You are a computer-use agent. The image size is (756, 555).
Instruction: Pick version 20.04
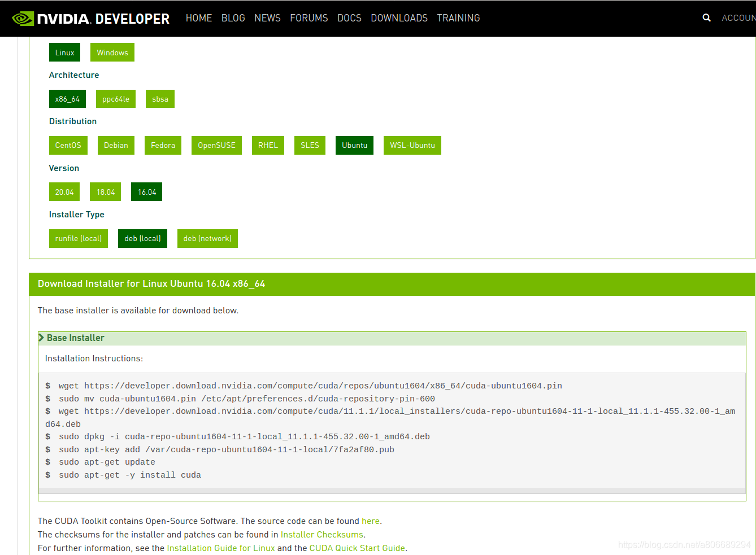click(64, 192)
